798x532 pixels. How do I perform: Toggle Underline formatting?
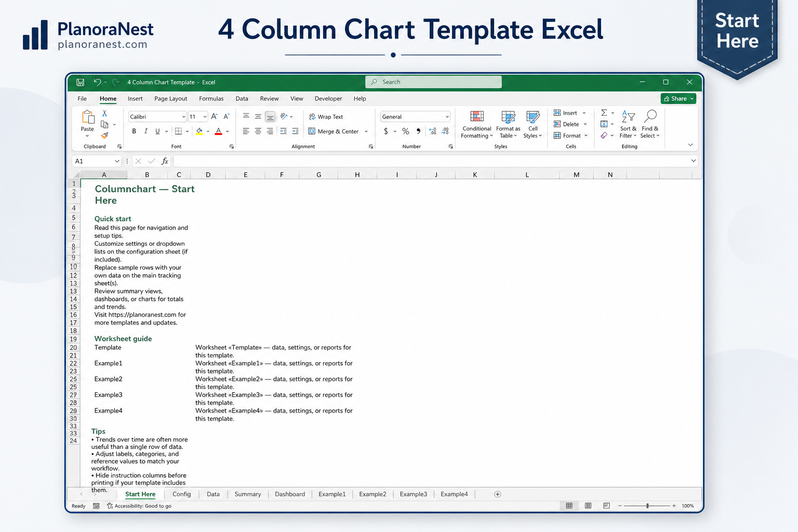157,131
